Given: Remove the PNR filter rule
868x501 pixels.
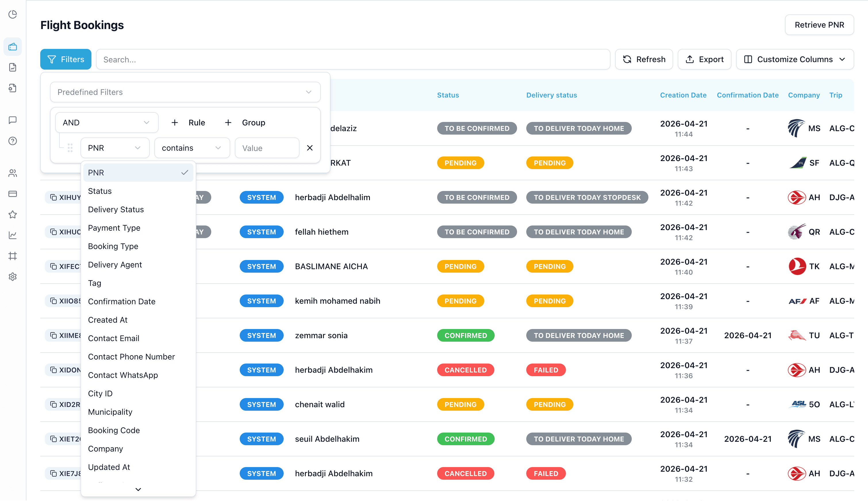Looking at the screenshot, I should pyautogui.click(x=310, y=148).
